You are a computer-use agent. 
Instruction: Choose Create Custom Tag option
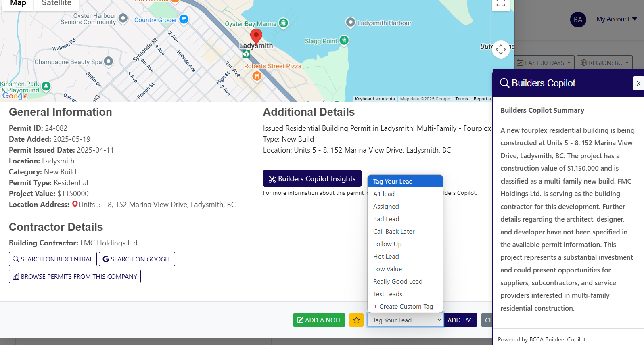pos(406,306)
